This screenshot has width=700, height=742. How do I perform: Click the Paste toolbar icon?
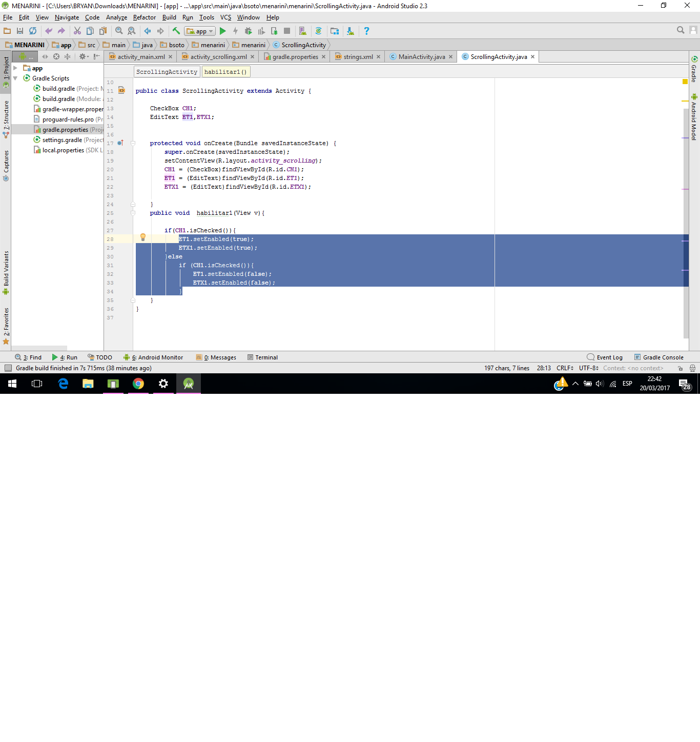point(103,31)
